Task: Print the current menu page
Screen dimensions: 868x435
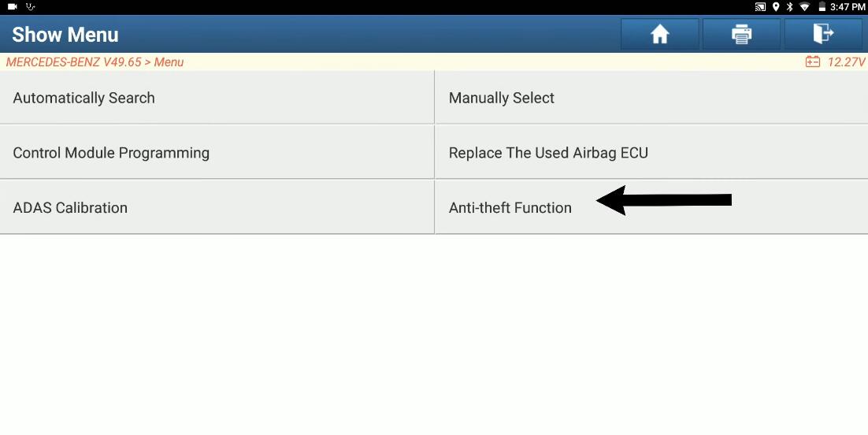Action: tap(741, 35)
